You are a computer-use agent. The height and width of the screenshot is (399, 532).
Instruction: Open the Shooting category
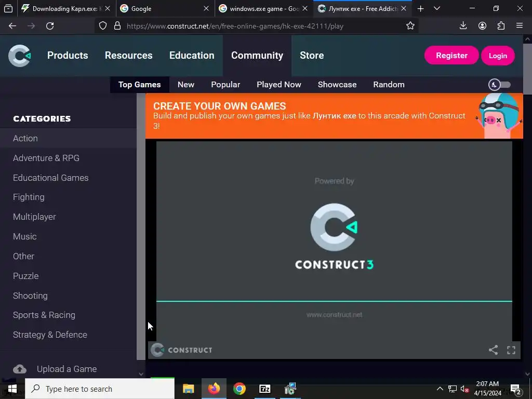[68, 296]
